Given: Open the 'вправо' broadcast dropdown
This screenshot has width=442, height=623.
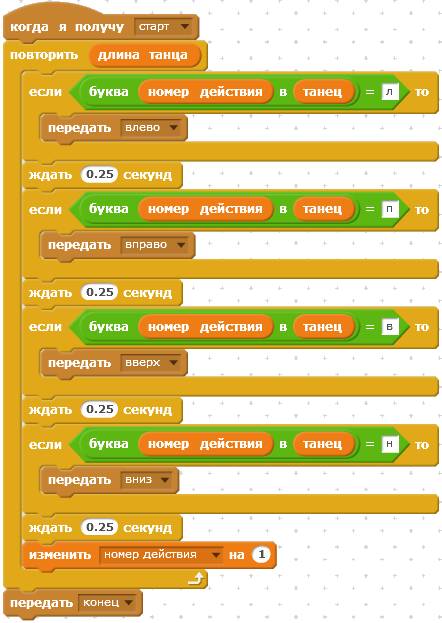Looking at the screenshot, I should click(154, 245).
